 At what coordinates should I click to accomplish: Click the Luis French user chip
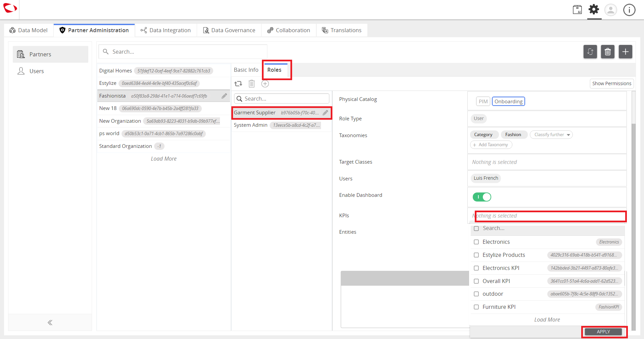(x=486, y=178)
